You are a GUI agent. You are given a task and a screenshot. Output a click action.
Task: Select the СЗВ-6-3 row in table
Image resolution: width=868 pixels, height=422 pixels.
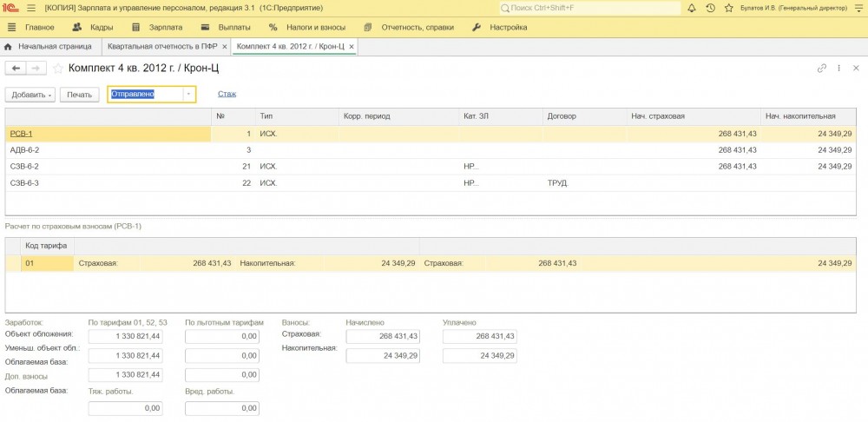pyautogui.click(x=24, y=183)
